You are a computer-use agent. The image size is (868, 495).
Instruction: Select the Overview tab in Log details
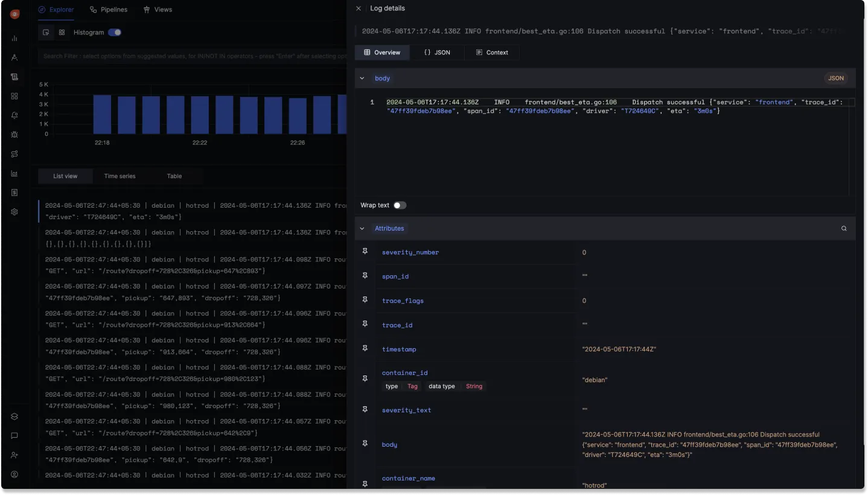382,53
